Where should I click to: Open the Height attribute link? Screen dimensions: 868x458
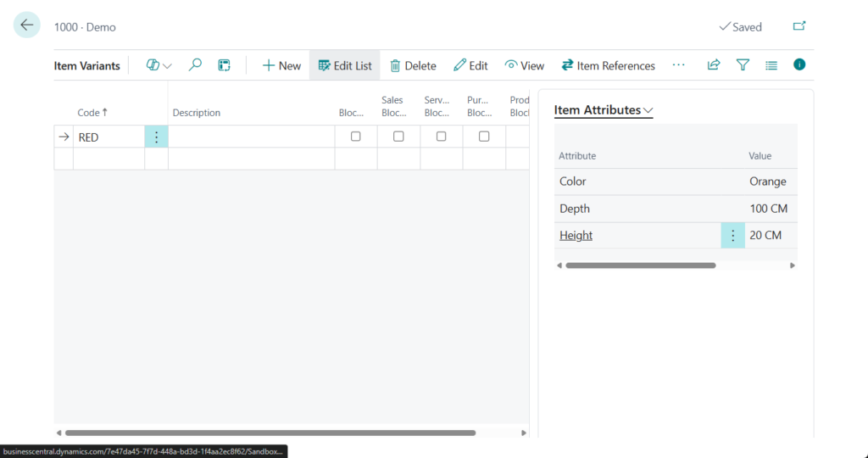(576, 236)
